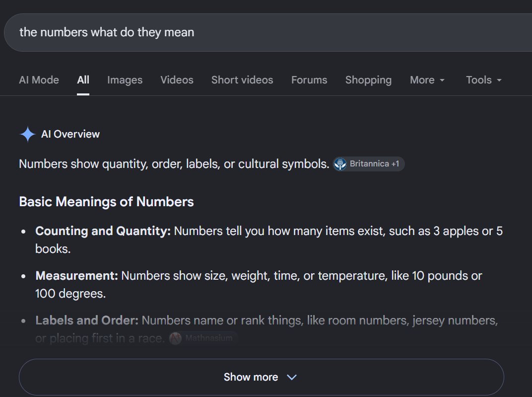Click the AI Overview heading label
This screenshot has height=397, width=532.
[x=70, y=134]
